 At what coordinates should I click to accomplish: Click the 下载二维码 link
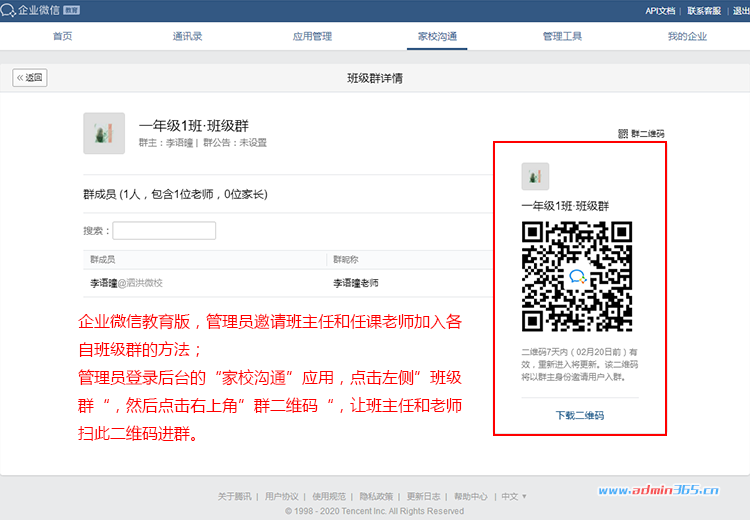point(580,415)
